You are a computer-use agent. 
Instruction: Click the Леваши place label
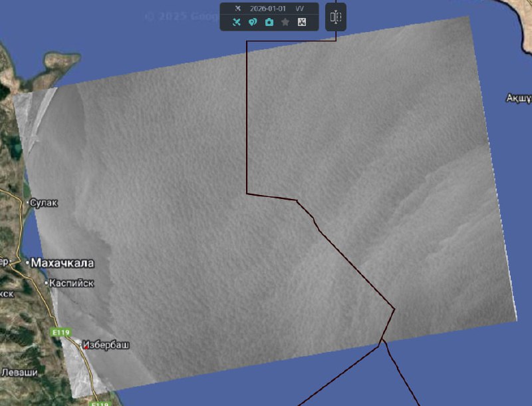coord(19,373)
